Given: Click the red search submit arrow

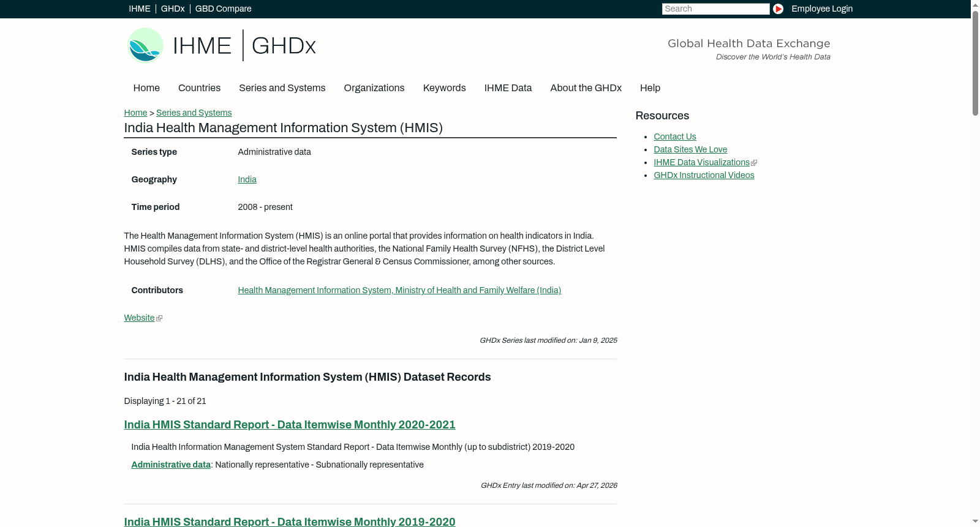Looking at the screenshot, I should pyautogui.click(x=778, y=9).
